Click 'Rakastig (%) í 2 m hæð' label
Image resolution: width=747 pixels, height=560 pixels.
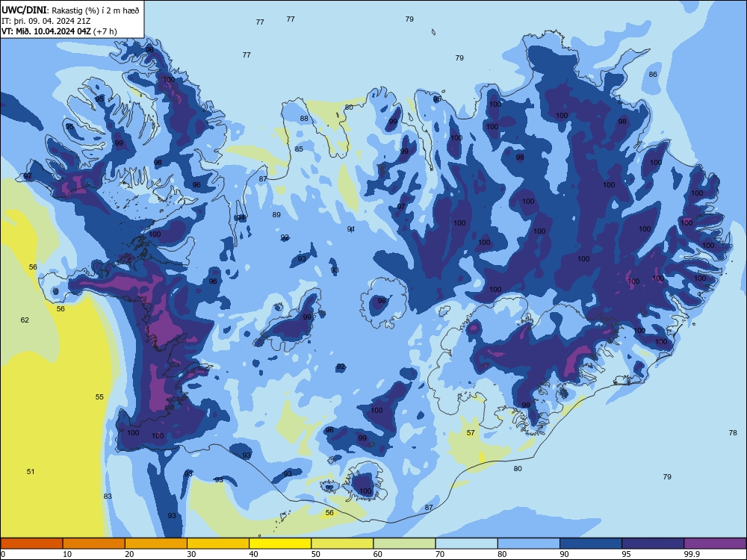[96, 10]
